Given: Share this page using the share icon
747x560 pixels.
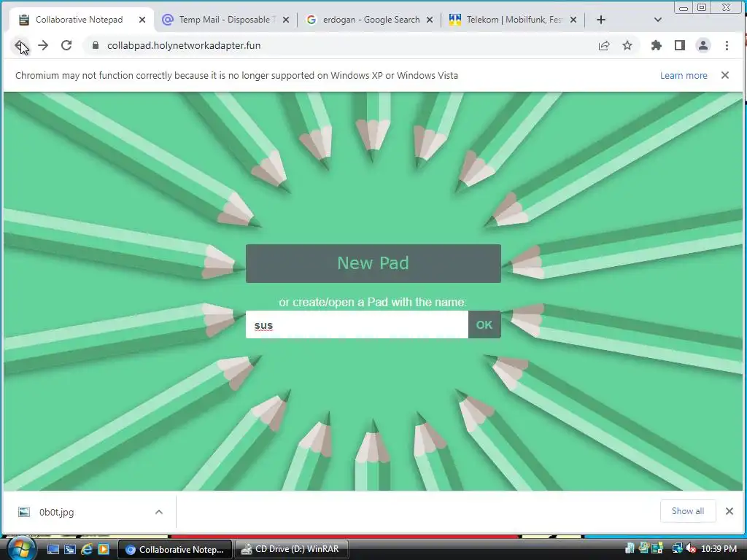Looking at the screenshot, I should tap(603, 46).
